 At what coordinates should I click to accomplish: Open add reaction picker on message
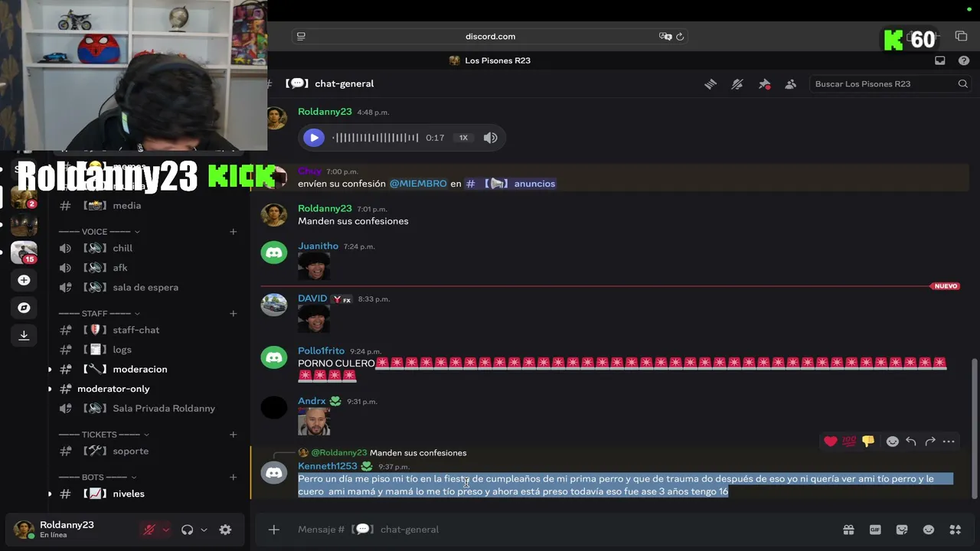click(892, 441)
